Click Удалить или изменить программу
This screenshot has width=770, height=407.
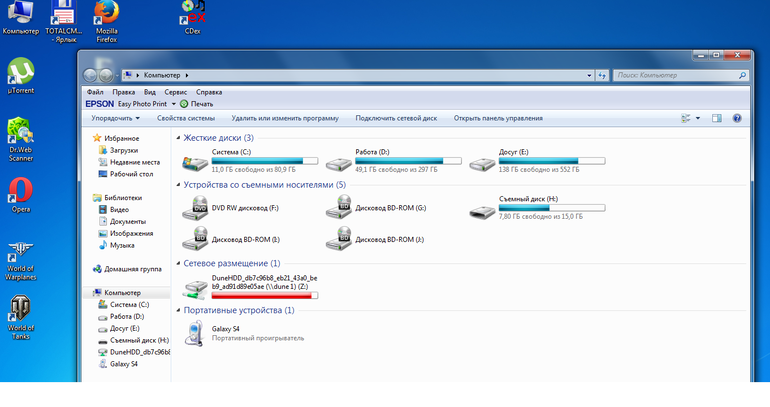[x=285, y=118]
